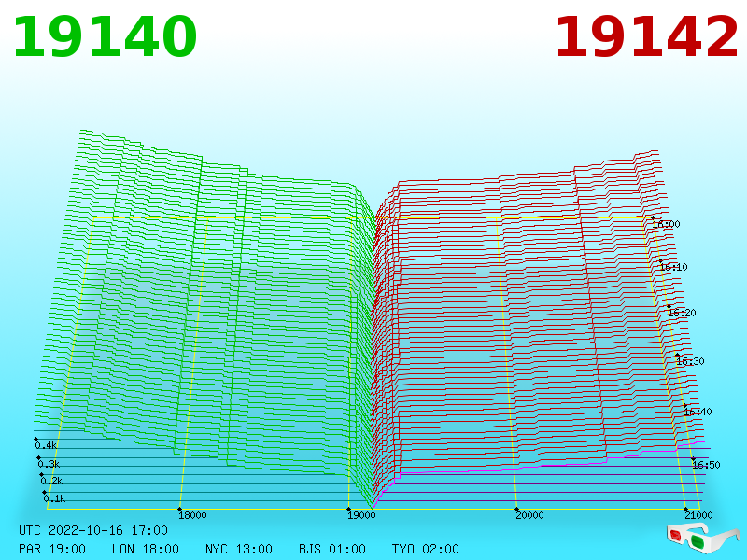Click the BJS 01:00 Beijing time

pos(332,549)
